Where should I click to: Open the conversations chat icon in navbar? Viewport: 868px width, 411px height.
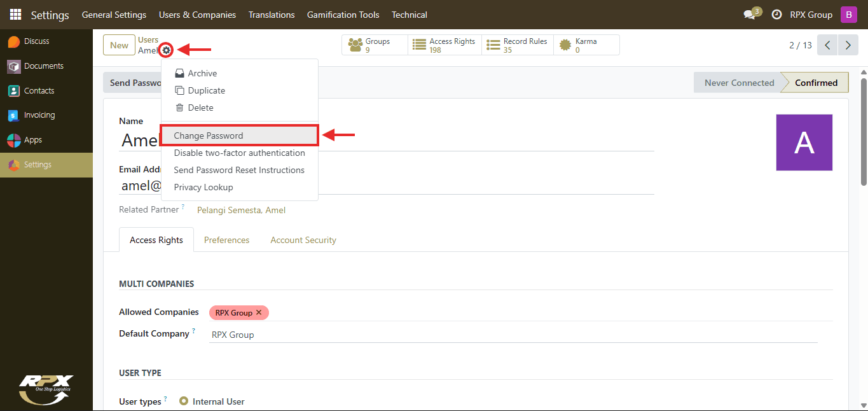[x=750, y=15]
